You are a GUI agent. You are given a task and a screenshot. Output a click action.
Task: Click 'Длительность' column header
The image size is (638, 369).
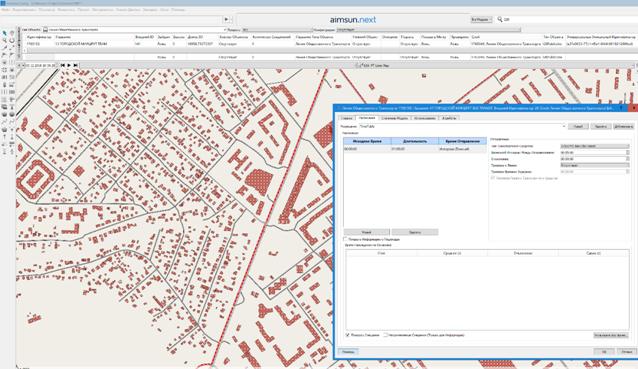point(415,141)
